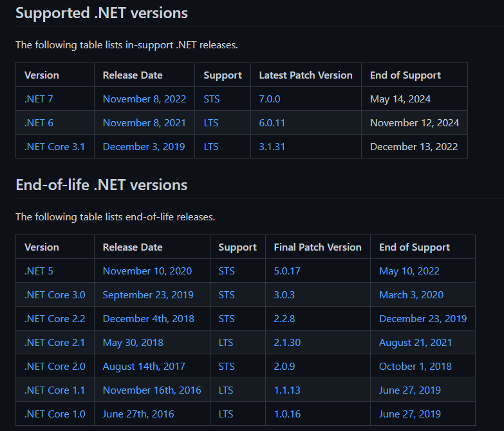This screenshot has width=504, height=431.
Task: Open the .NET 6 version link
Action: pyautogui.click(x=39, y=123)
